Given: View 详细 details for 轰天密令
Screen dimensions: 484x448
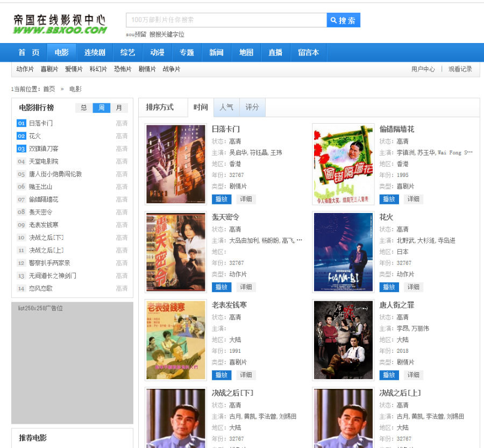Looking at the screenshot, I should click(246, 287).
